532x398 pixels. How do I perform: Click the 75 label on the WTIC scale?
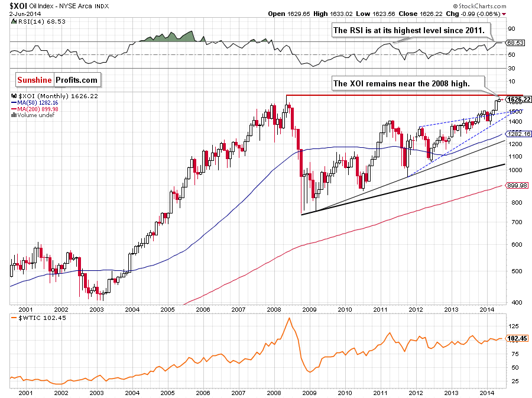[515, 354]
